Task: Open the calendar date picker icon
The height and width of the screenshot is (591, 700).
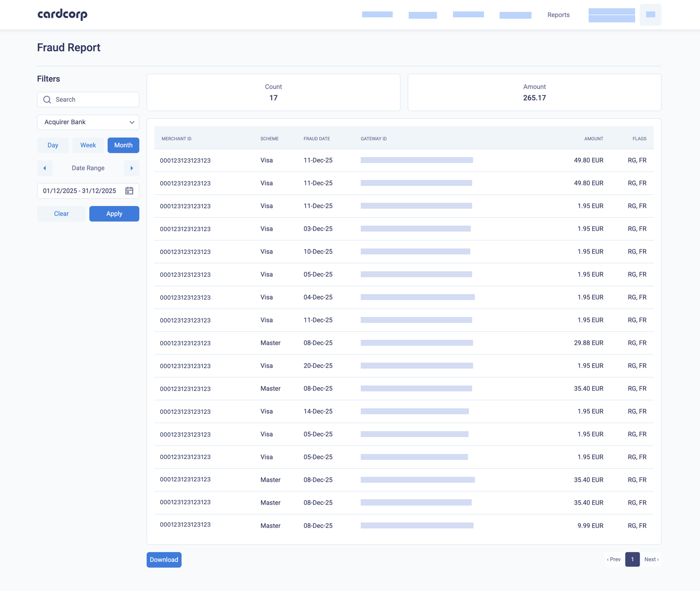Action: [129, 191]
